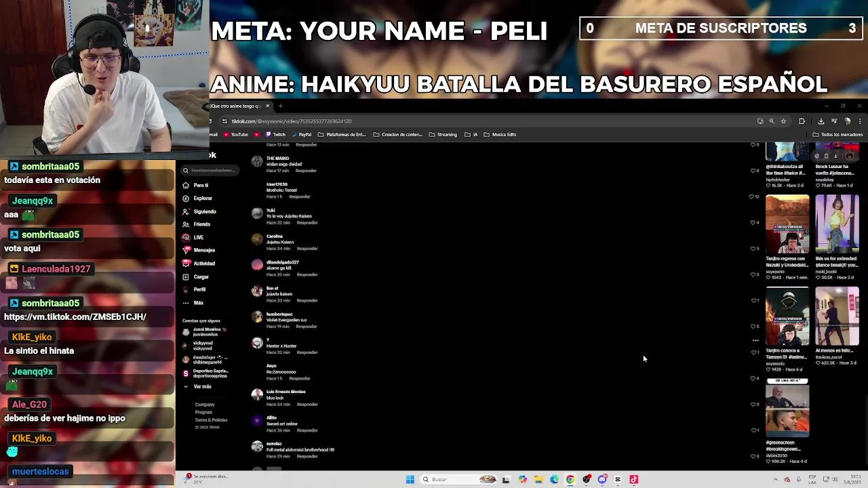Open Cargar upload page

(196, 277)
